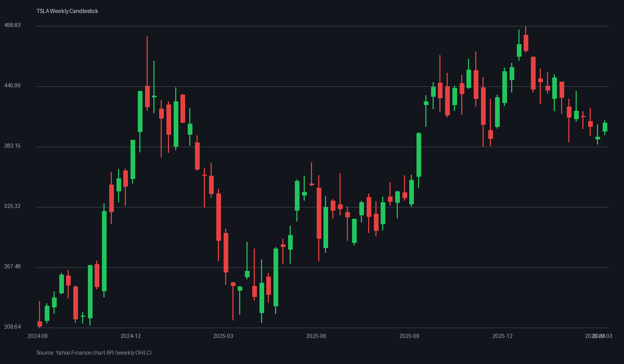Image resolution: width=624 pixels, height=364 pixels.
Task: Select the "2025-09" date label
Action: 408,336
